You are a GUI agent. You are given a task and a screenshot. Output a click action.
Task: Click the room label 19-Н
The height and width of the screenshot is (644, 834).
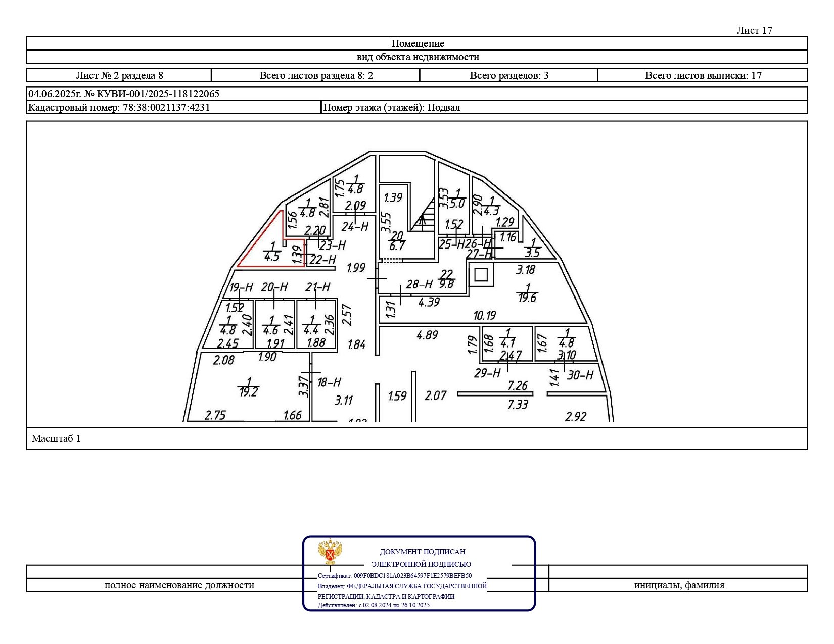click(241, 288)
